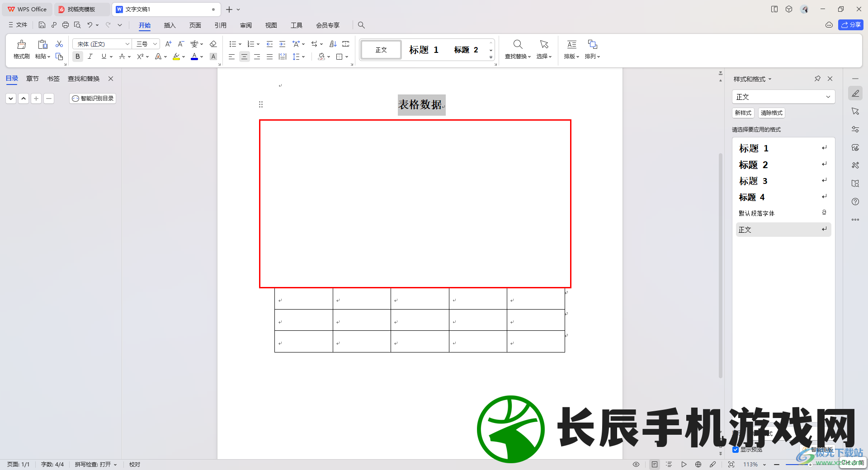868x470 pixels.
Task: Expand the styles gallery more arrow
Action: pos(491,57)
